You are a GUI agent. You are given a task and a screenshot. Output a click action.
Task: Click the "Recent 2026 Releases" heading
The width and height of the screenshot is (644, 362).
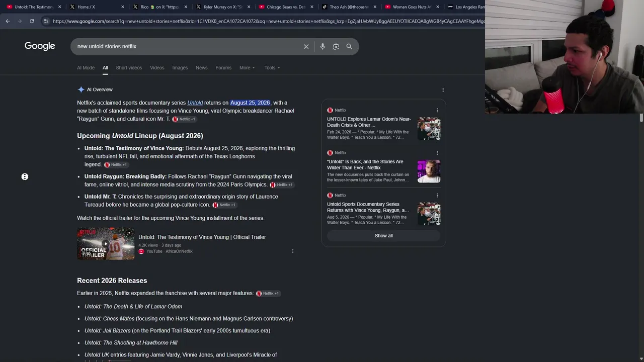112,281
